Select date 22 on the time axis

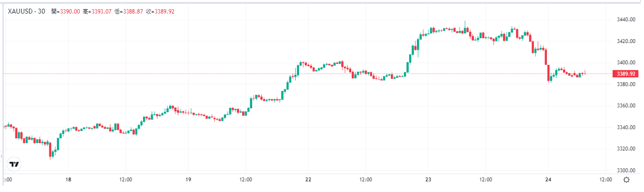tap(308, 179)
